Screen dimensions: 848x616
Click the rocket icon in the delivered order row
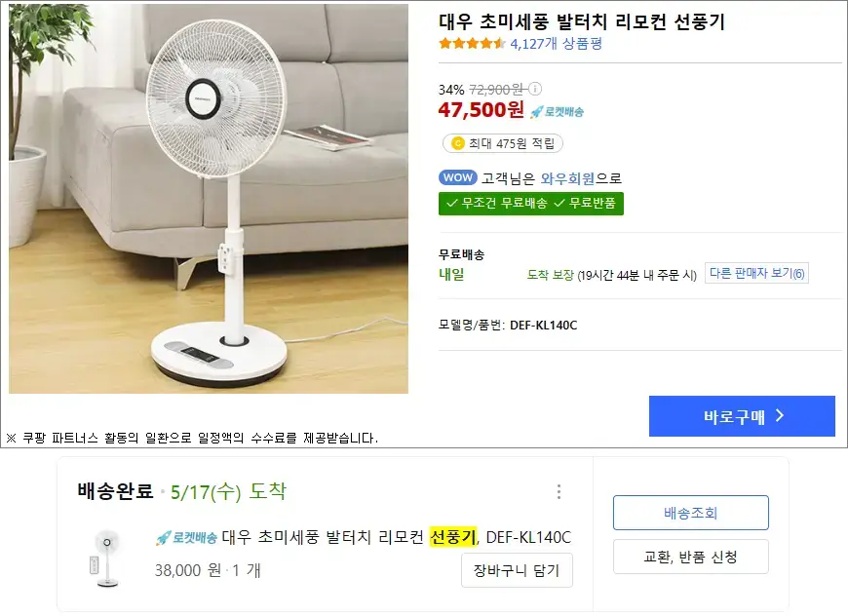click(162, 536)
